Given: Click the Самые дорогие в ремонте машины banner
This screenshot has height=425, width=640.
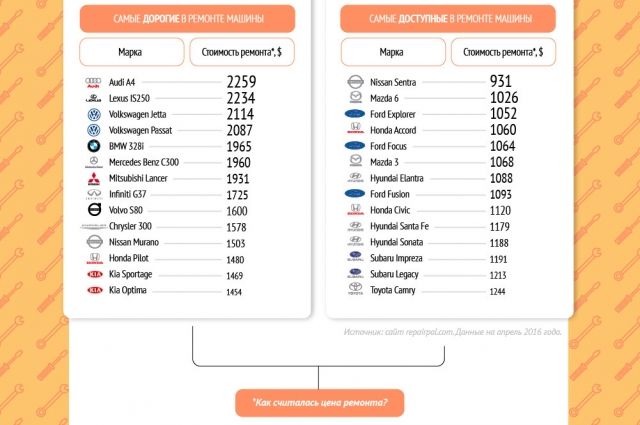Looking at the screenshot, I should [182, 18].
